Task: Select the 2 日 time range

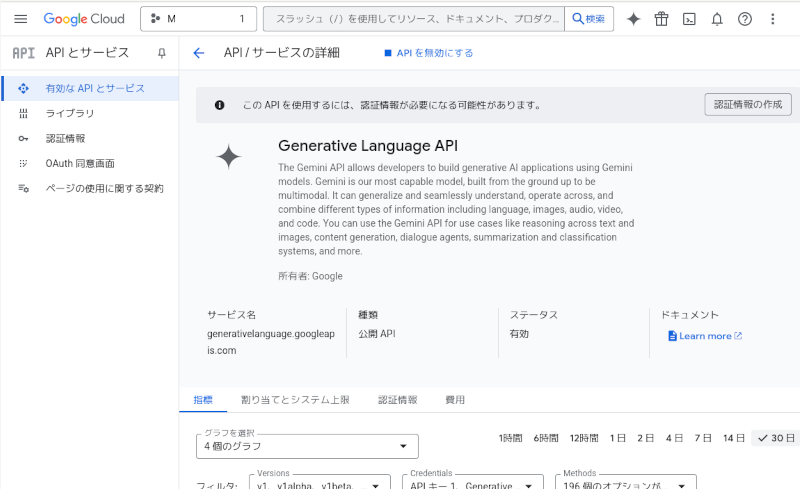Action: (645, 438)
